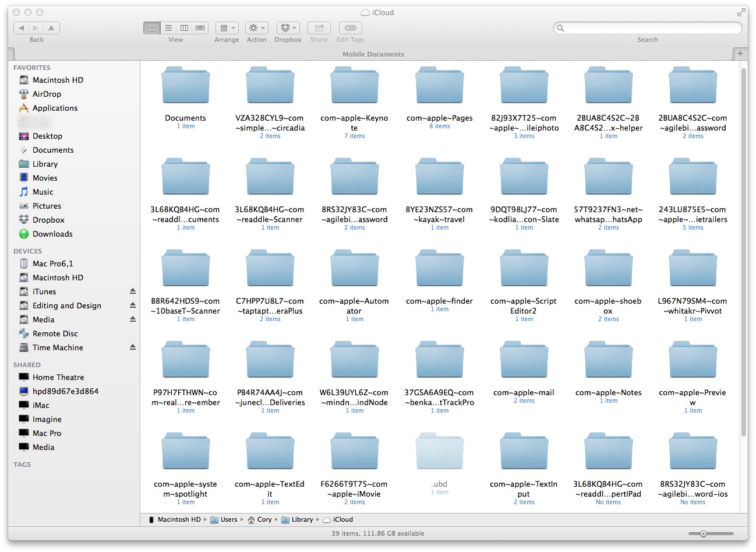Go forward to next folder
Screen dimensions: 756x552
tap(36, 28)
